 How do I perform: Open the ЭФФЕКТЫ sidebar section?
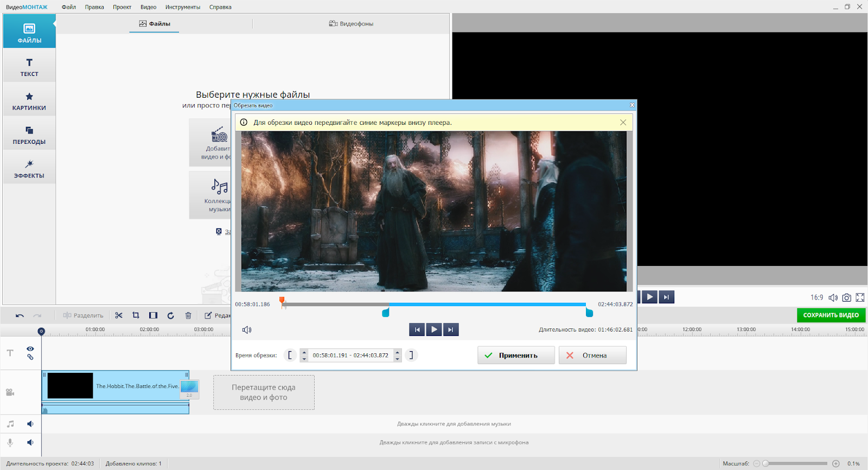(29, 168)
